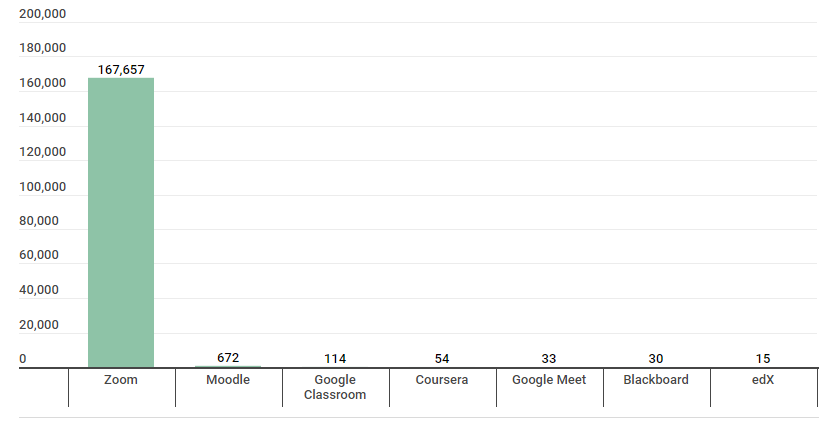830x423 pixels.
Task: Select the Google Classroom axis label
Action: tap(335, 387)
